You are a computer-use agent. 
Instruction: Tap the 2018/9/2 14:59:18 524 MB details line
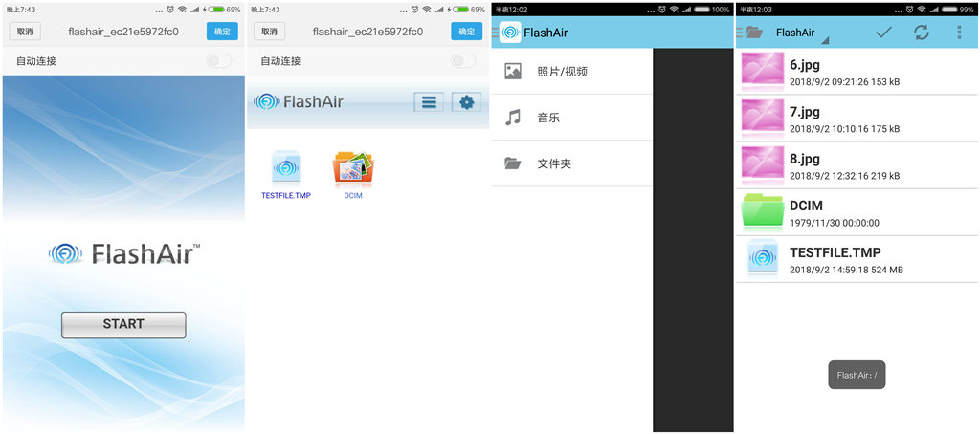pyautogui.click(x=846, y=270)
